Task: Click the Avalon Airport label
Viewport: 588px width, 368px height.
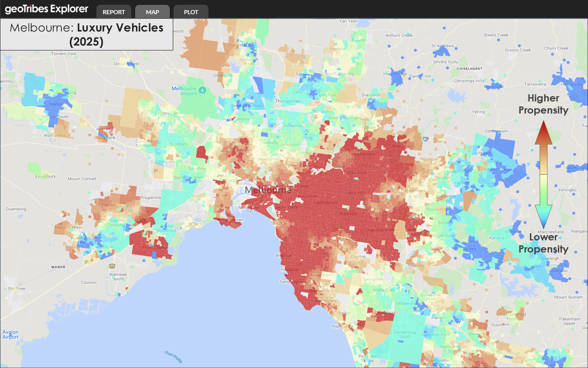Action: pos(10,334)
